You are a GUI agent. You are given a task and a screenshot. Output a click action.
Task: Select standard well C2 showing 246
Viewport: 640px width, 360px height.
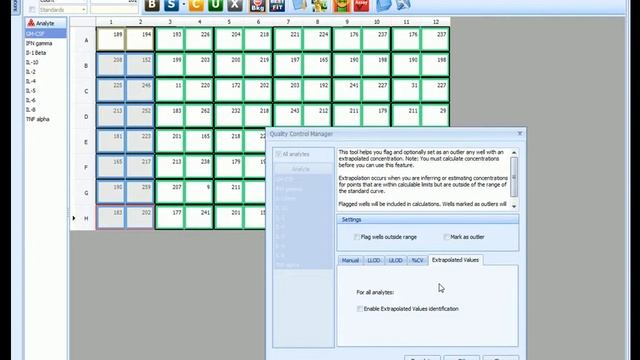click(140, 91)
